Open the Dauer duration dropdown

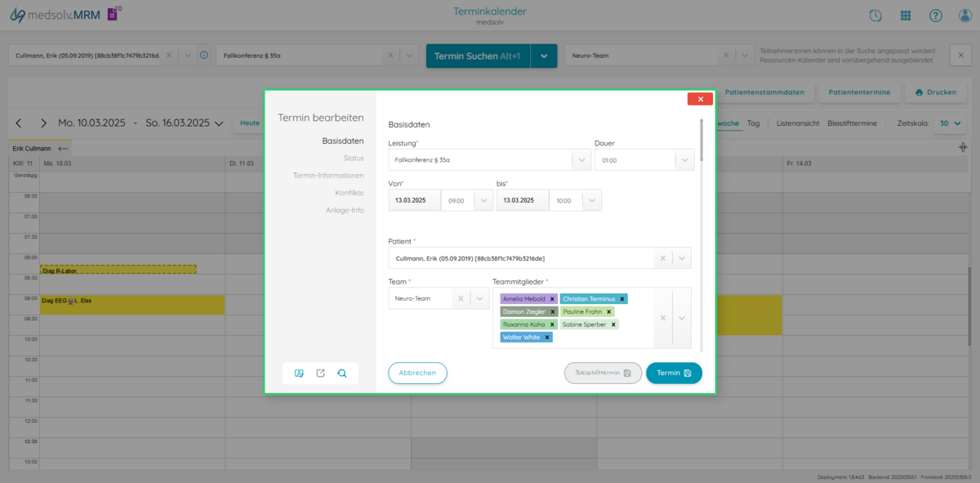tap(684, 160)
